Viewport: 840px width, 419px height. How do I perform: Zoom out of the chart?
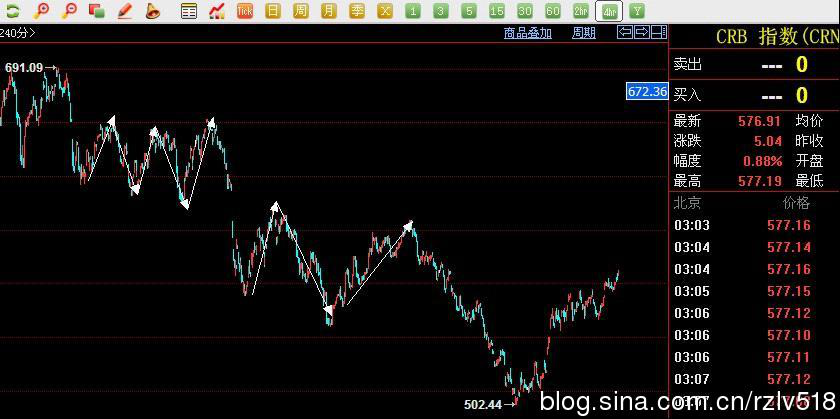pyautogui.click(x=69, y=11)
